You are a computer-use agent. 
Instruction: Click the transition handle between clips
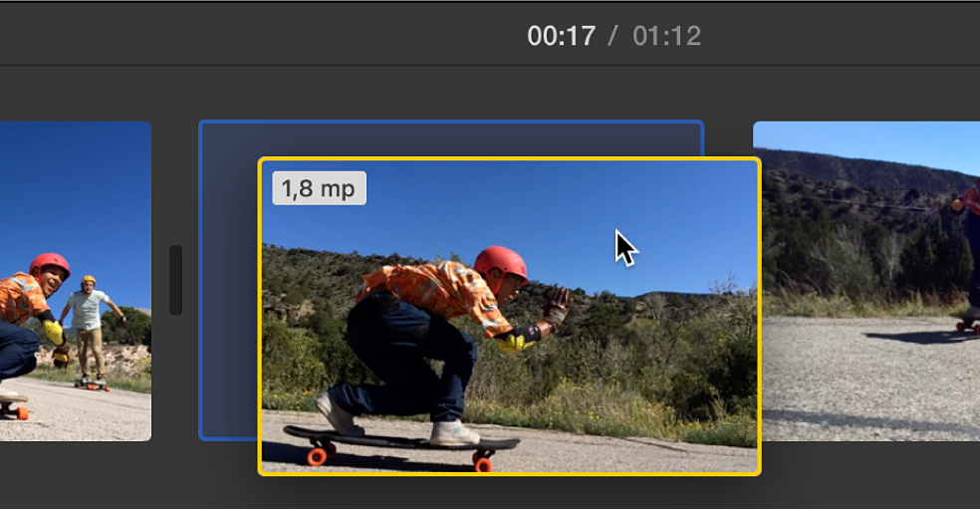176,280
